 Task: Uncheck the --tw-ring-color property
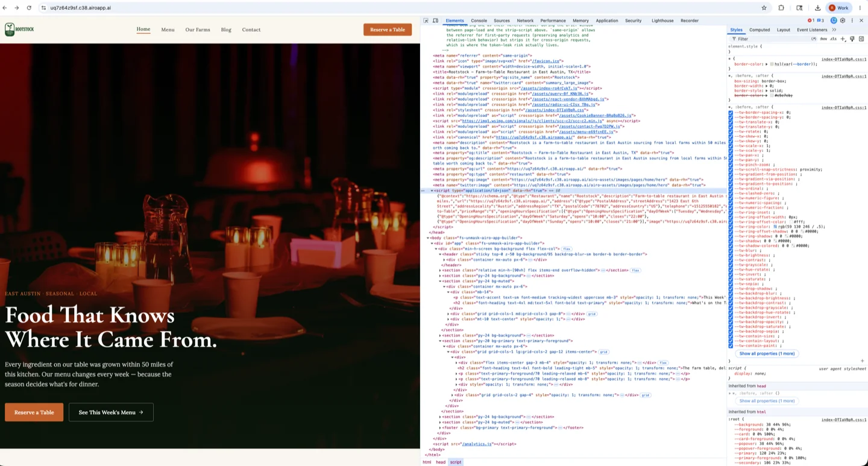731,227
